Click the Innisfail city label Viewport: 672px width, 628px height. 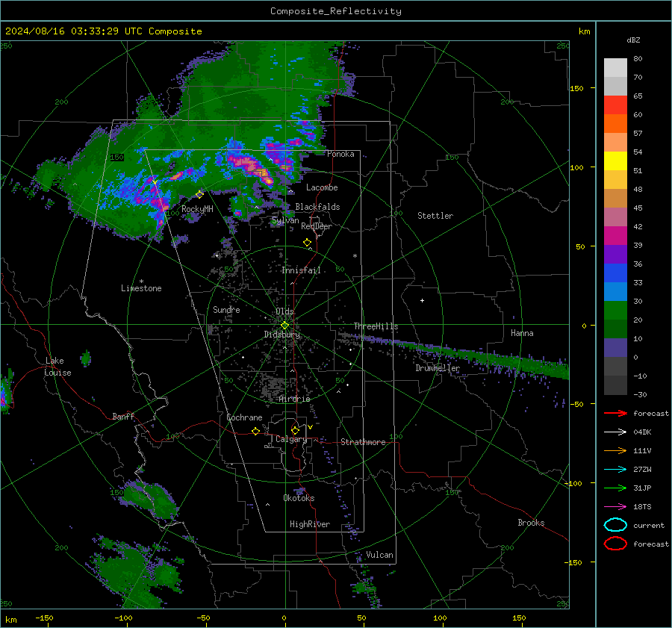(301, 270)
